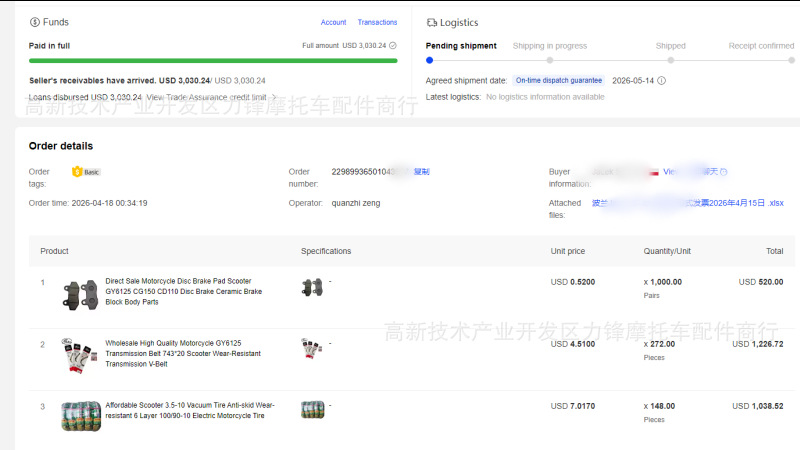
Task: Select the Receipt confirmed step
Action: (x=761, y=46)
